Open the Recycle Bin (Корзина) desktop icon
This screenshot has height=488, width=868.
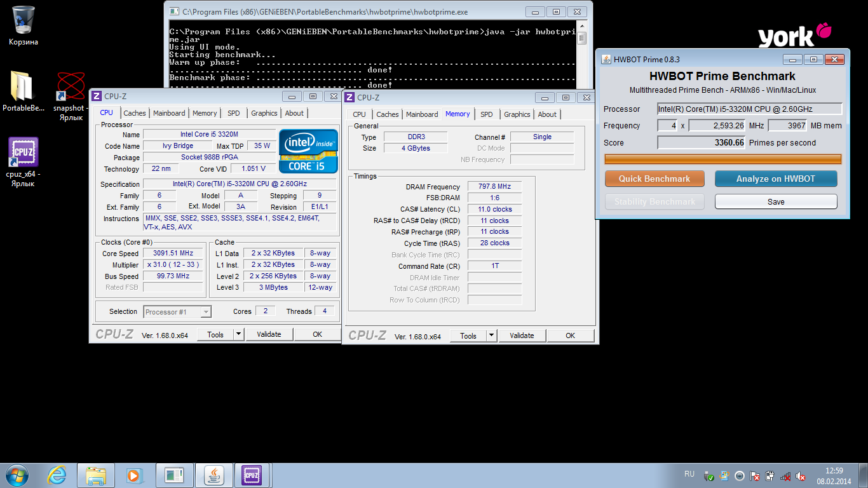click(x=24, y=25)
